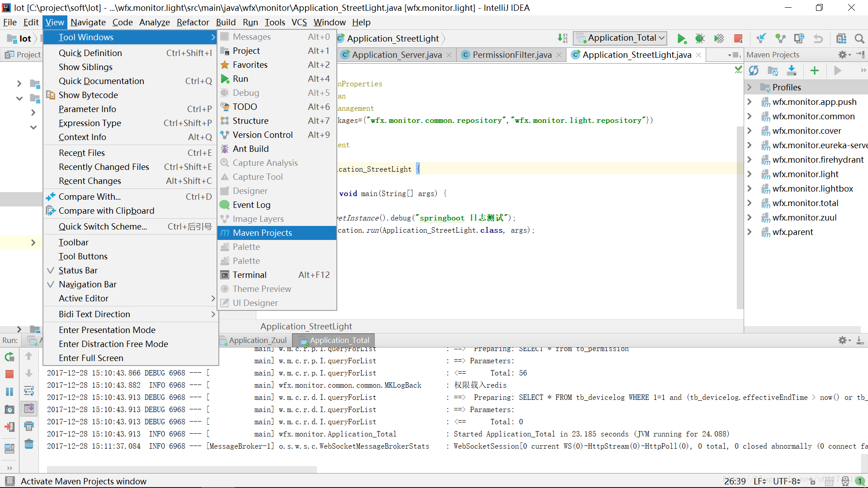The width and height of the screenshot is (868, 488).
Task: Click the green plus Add Maven project icon
Action: click(x=815, y=70)
